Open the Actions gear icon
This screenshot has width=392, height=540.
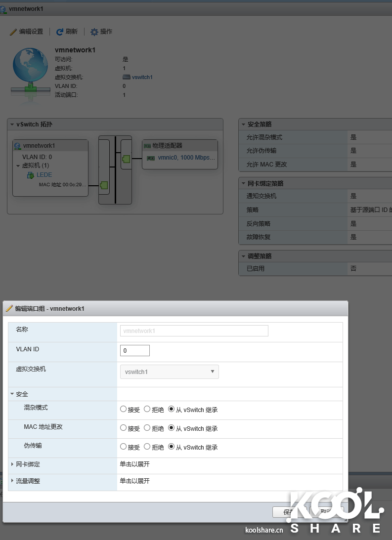tap(94, 32)
